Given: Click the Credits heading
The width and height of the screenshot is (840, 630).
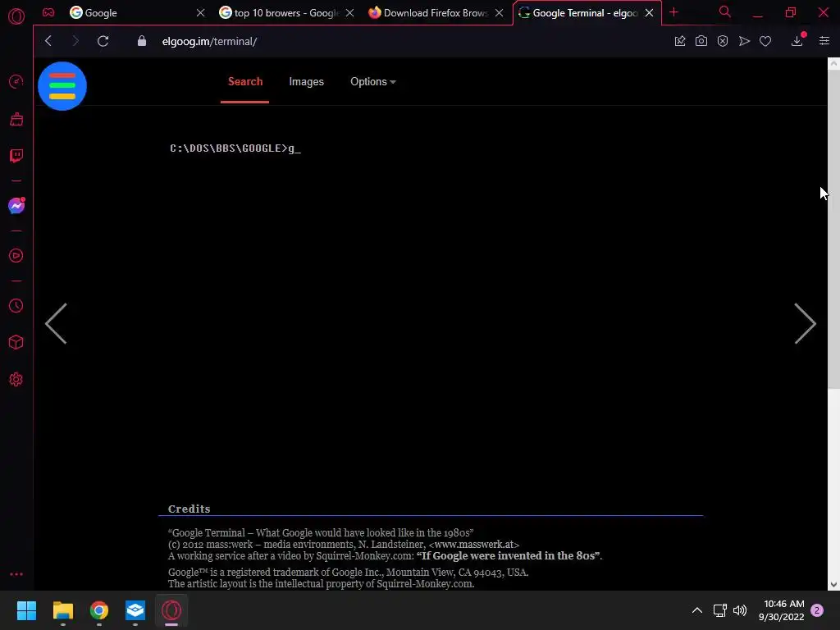Looking at the screenshot, I should click(x=189, y=509).
